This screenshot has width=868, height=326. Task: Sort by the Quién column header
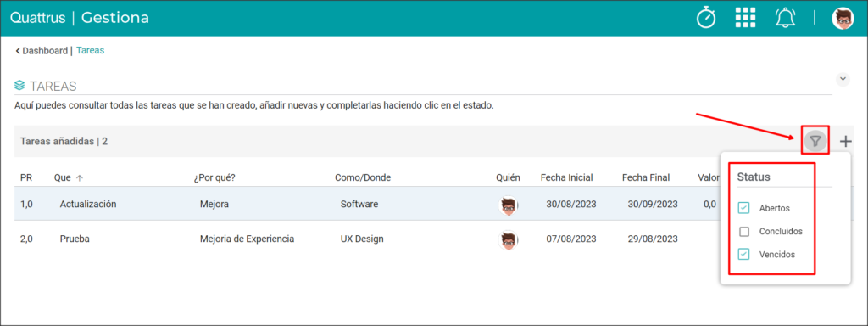click(509, 178)
